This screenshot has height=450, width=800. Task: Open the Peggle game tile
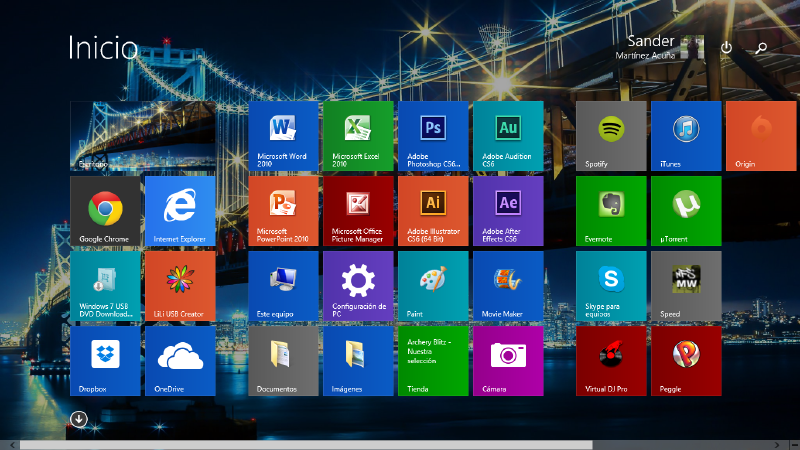click(686, 361)
